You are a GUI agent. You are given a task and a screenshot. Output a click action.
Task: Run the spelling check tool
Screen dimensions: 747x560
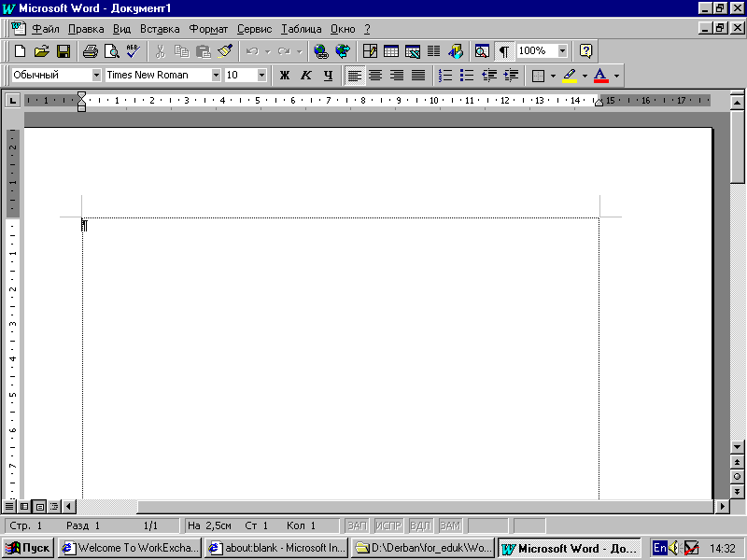point(133,51)
